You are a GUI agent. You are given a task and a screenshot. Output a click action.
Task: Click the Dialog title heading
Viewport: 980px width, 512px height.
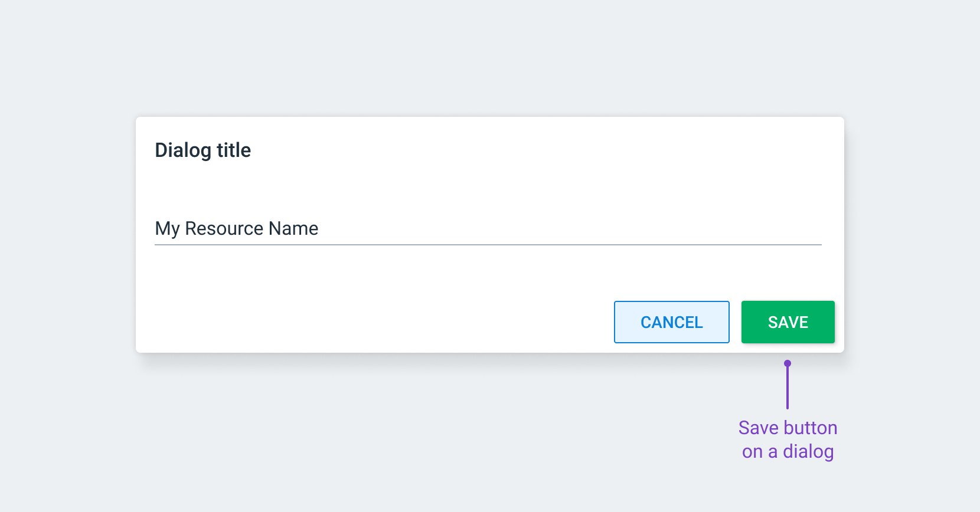pyautogui.click(x=202, y=150)
